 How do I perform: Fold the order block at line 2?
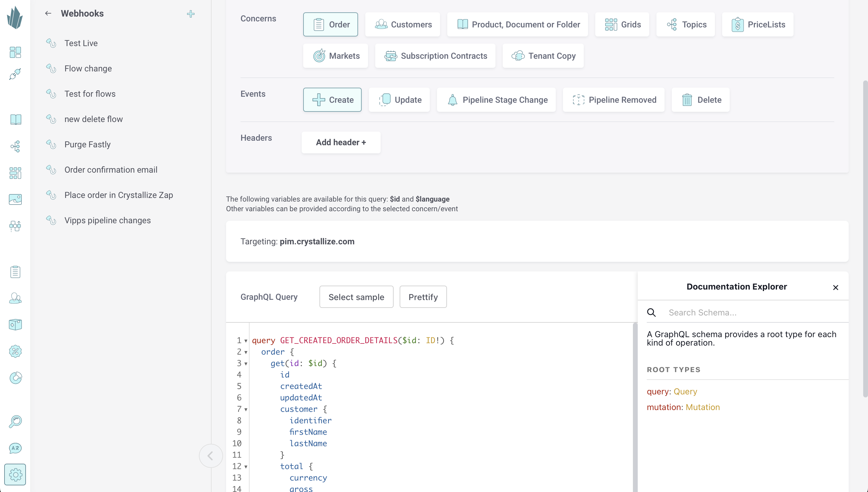246,352
